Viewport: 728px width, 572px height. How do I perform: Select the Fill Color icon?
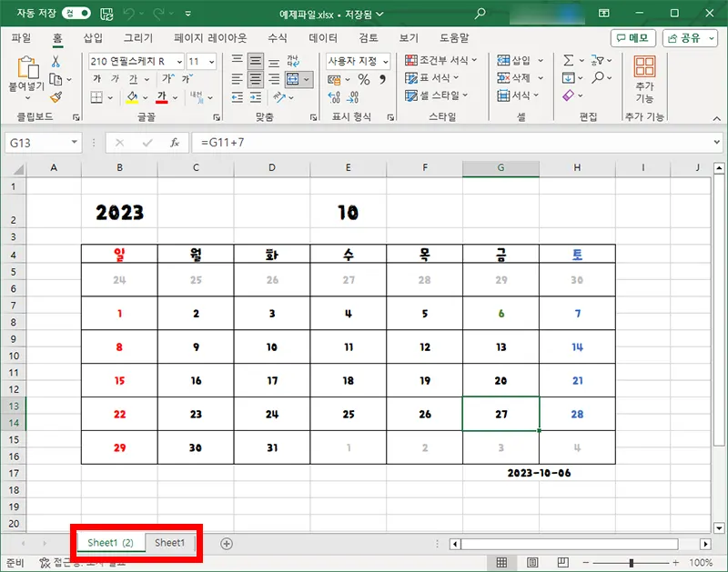click(132, 96)
